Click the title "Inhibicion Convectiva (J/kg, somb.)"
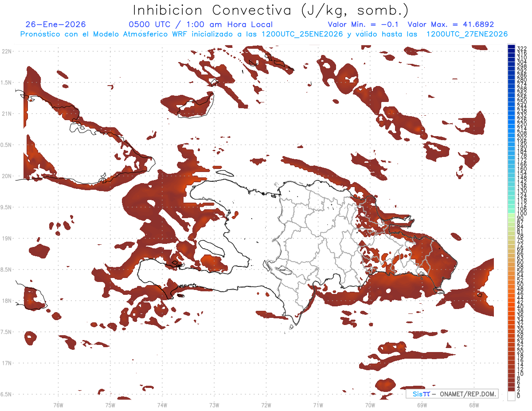The width and height of the screenshot is (532, 411). point(271,11)
